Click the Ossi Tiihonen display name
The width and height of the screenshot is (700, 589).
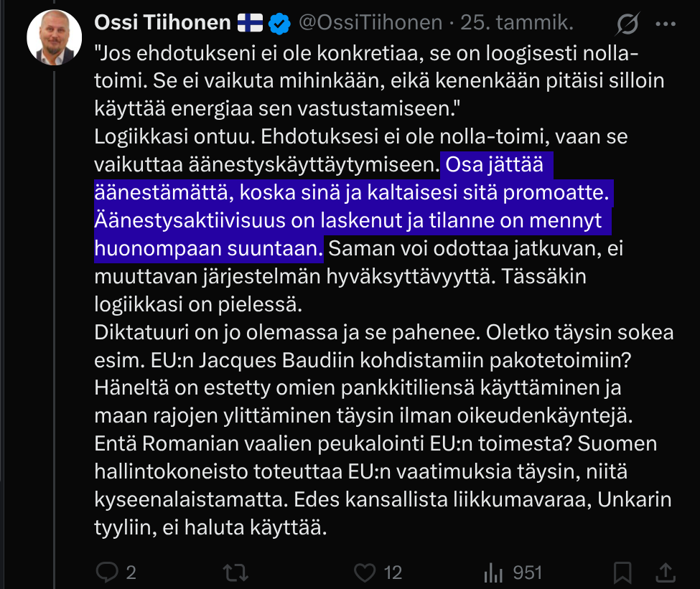pyautogui.click(x=164, y=24)
